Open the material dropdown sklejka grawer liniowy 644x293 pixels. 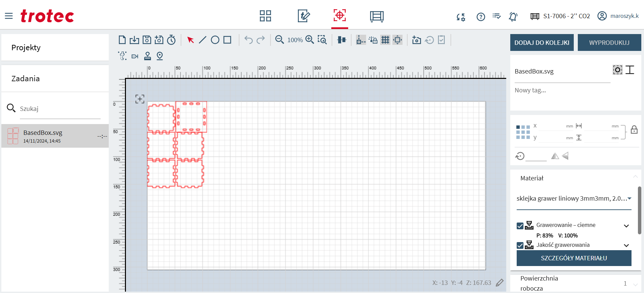[x=574, y=199]
